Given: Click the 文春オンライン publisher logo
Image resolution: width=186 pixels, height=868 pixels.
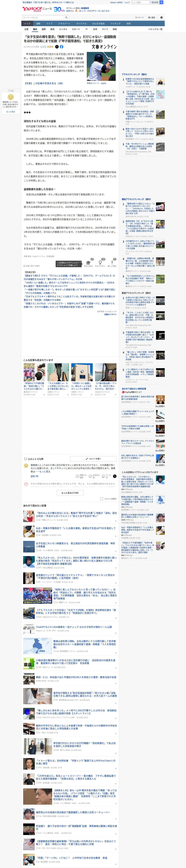Looking at the screenshot, I should [x=104, y=47].
